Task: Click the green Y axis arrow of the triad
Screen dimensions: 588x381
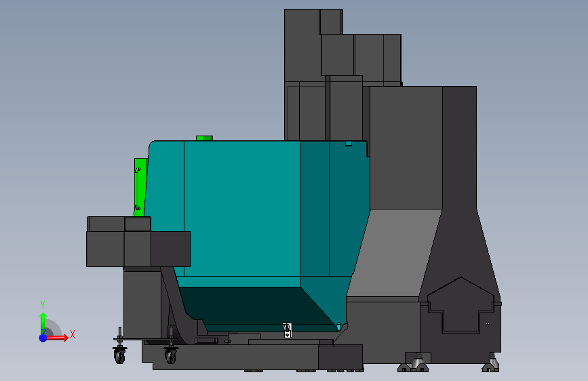Action: coord(43,323)
